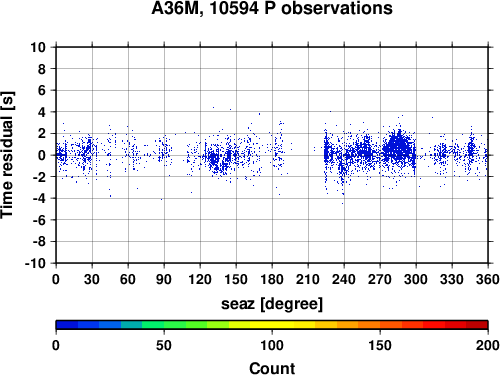The image size is (500, 375).
Task: Click the 'Count' colorbar label
Action: click(272, 368)
